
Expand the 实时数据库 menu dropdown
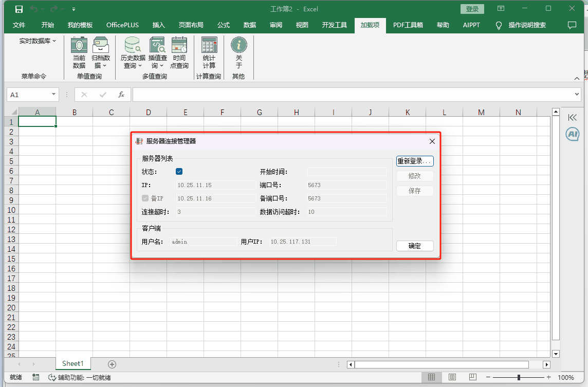pyautogui.click(x=38, y=41)
